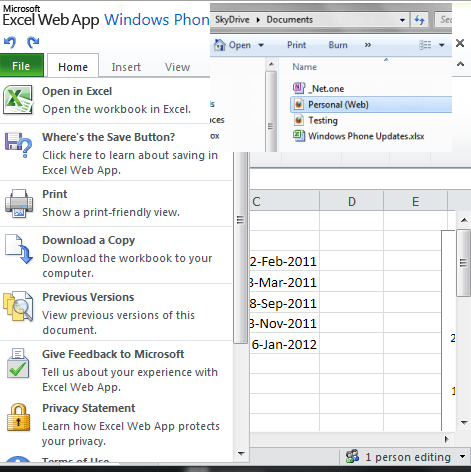The height and width of the screenshot is (472, 471).
Task: Click Documents in the Explorer address path
Action: [290, 20]
